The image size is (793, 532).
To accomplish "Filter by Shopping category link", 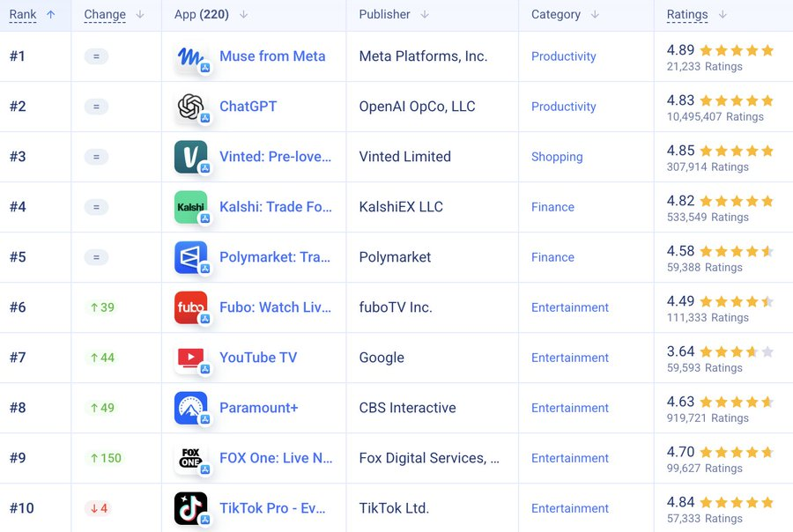I will pyautogui.click(x=557, y=157).
